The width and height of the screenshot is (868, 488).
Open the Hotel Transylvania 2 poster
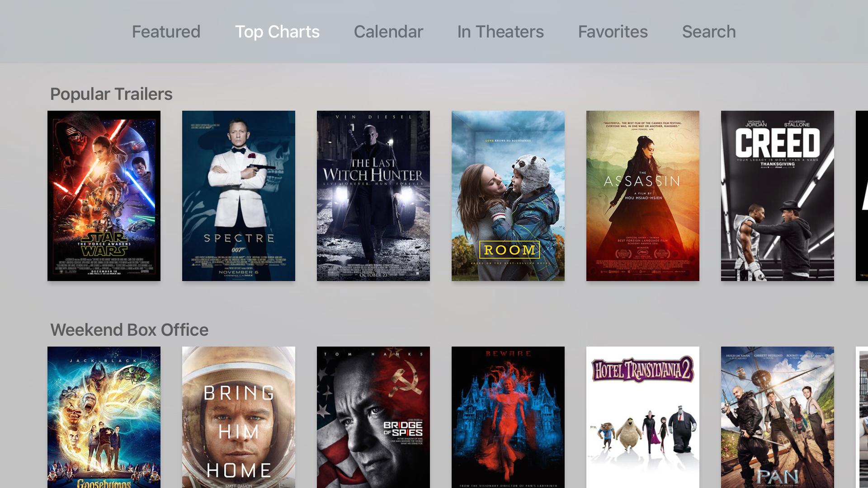tap(643, 417)
